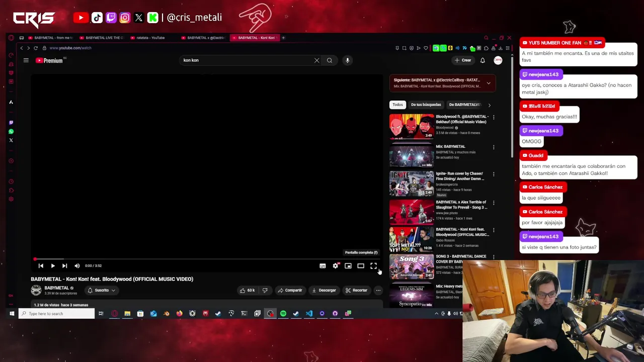The height and width of the screenshot is (362, 644).
Task: Expand the Siguiente up-next mix panel
Action: (x=489, y=83)
